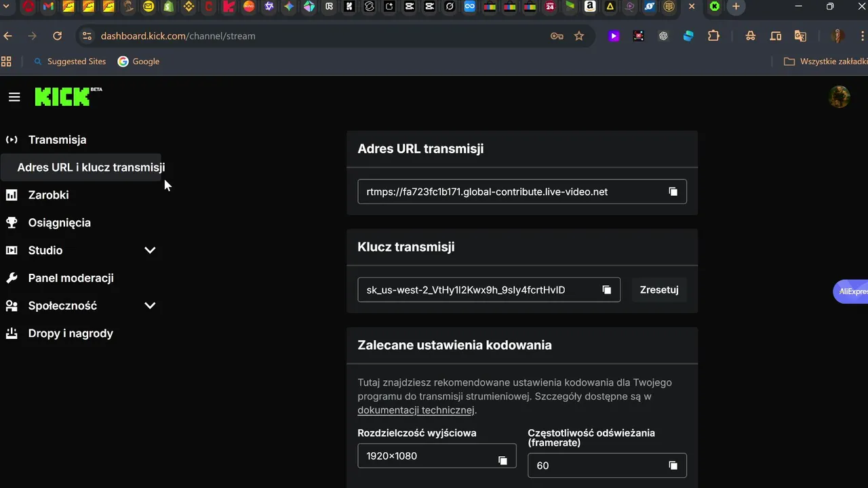The height and width of the screenshot is (488, 868).
Task: Bookmark this page with the star icon
Action: click(579, 36)
